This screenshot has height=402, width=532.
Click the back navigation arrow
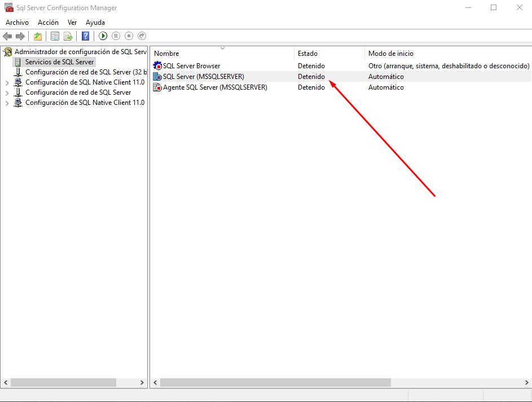[8, 36]
